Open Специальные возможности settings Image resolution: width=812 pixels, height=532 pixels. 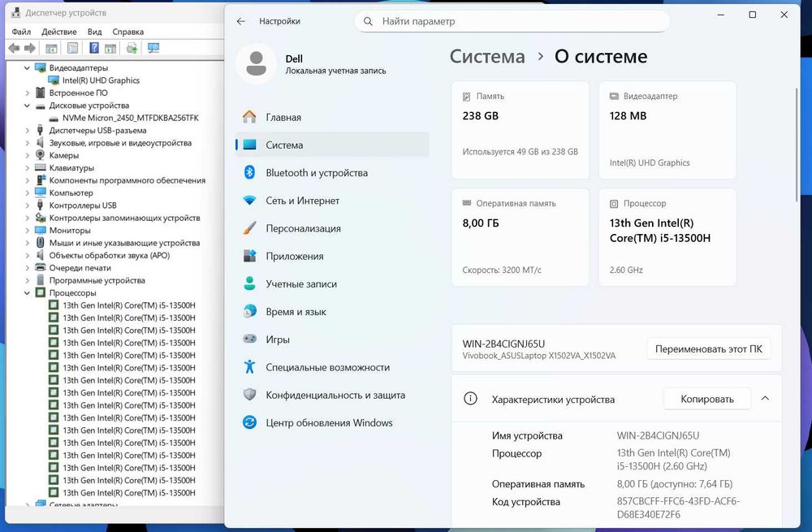(x=332, y=367)
